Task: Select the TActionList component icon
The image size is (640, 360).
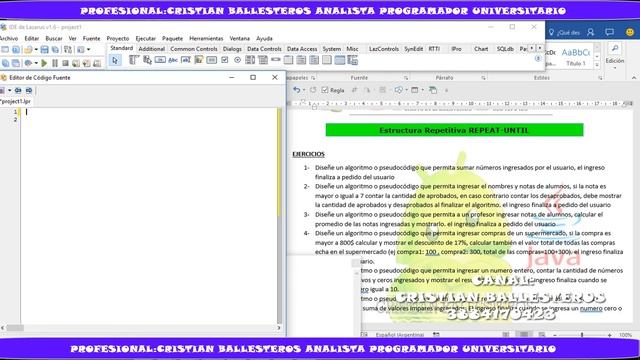Action: point(353,60)
